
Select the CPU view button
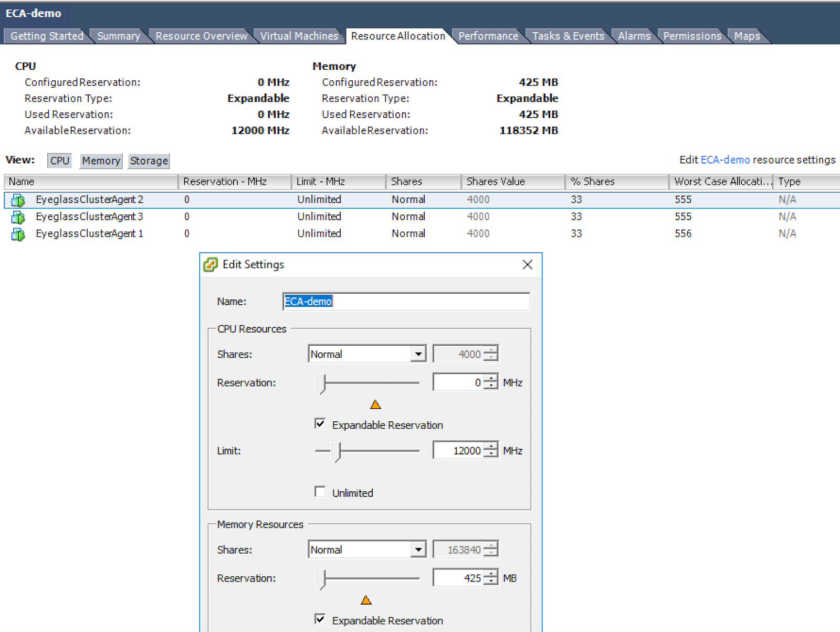[x=59, y=161]
